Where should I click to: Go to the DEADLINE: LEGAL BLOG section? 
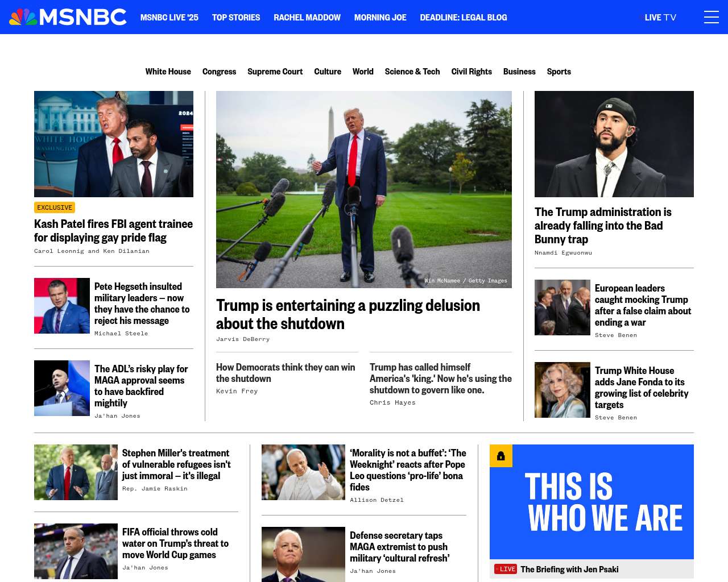tap(464, 18)
